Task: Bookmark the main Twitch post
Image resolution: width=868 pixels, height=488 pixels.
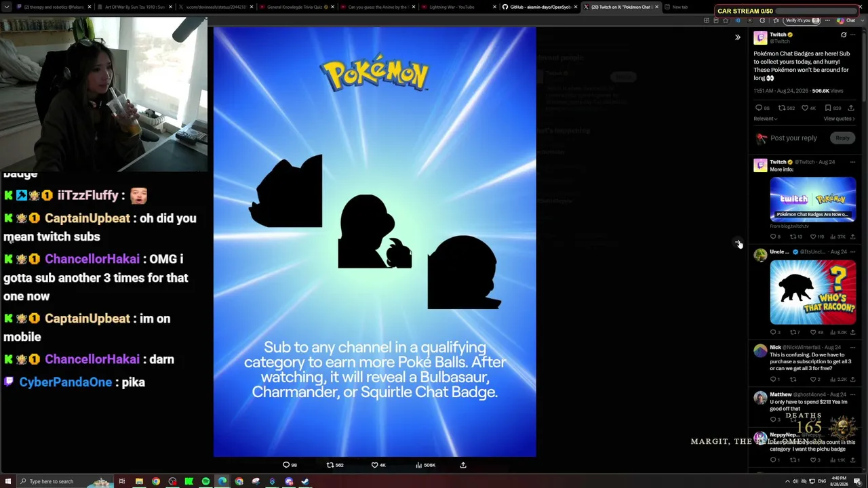Action: pyautogui.click(x=828, y=108)
